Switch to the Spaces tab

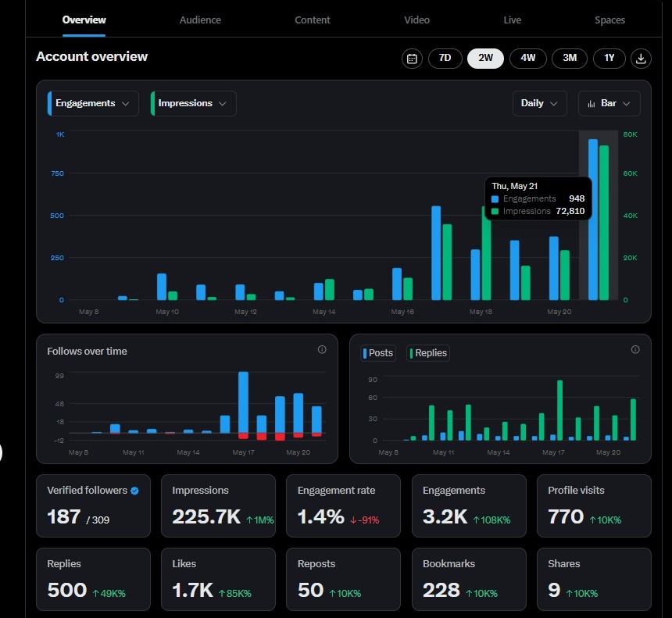(x=609, y=20)
